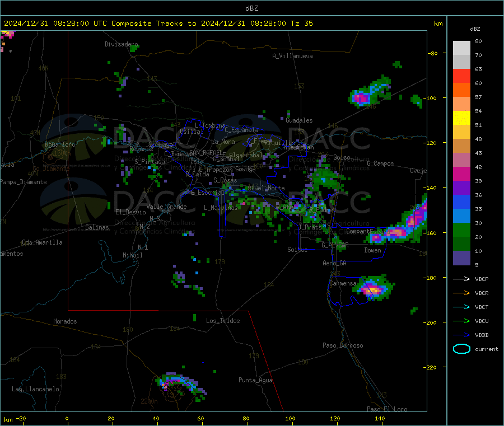The height and width of the screenshot is (426, 504).
Task: Click the Aero_GA place label
Action: (335, 263)
